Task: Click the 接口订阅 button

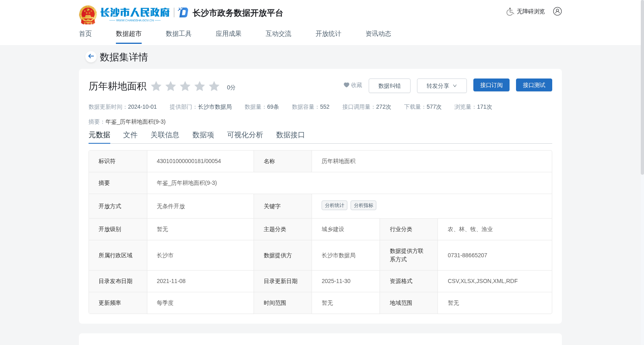Action: (491, 85)
